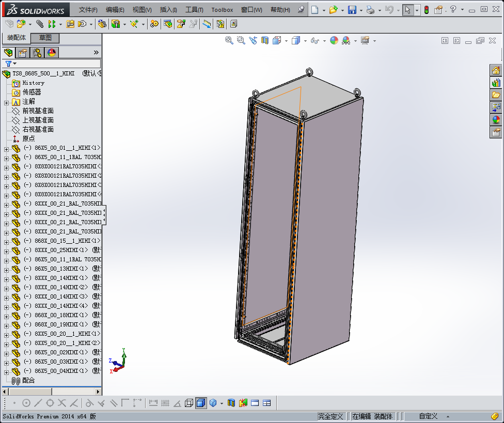
Task: Toggle wireframe box display icon
Action: tap(189, 403)
